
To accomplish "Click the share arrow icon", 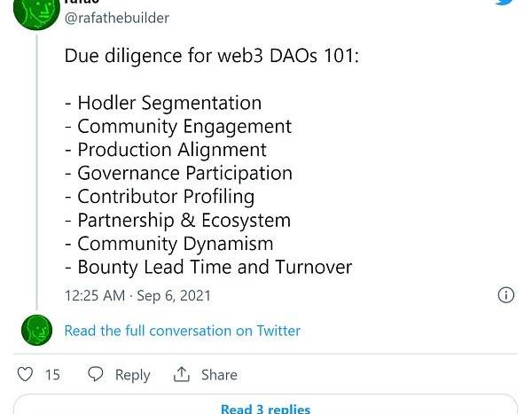I will [182, 375].
